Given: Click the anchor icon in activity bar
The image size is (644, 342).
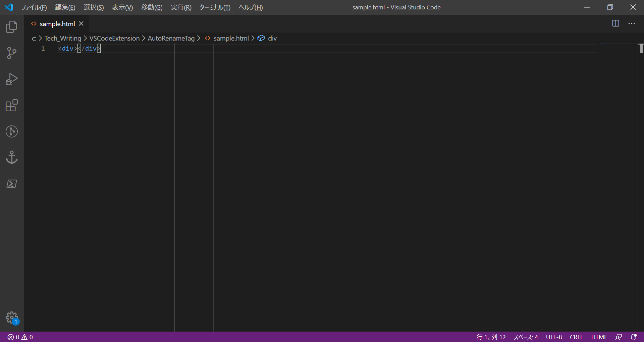Looking at the screenshot, I should (x=12, y=158).
